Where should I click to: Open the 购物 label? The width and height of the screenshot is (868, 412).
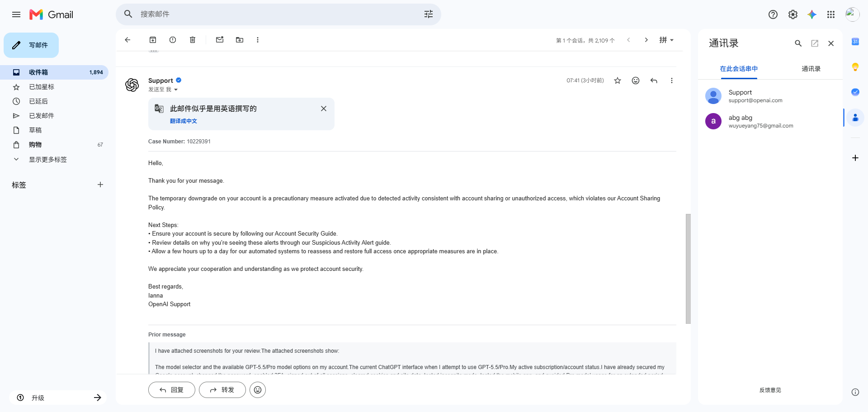(x=54, y=145)
